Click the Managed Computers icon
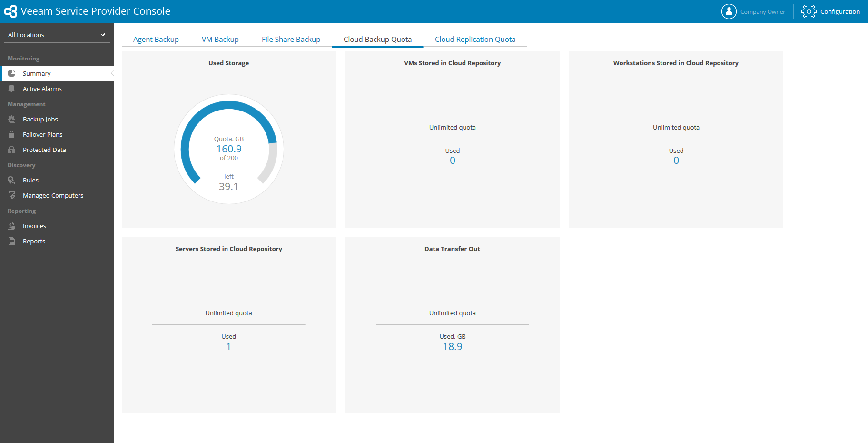Screen dimensions: 868x443 tap(11, 195)
